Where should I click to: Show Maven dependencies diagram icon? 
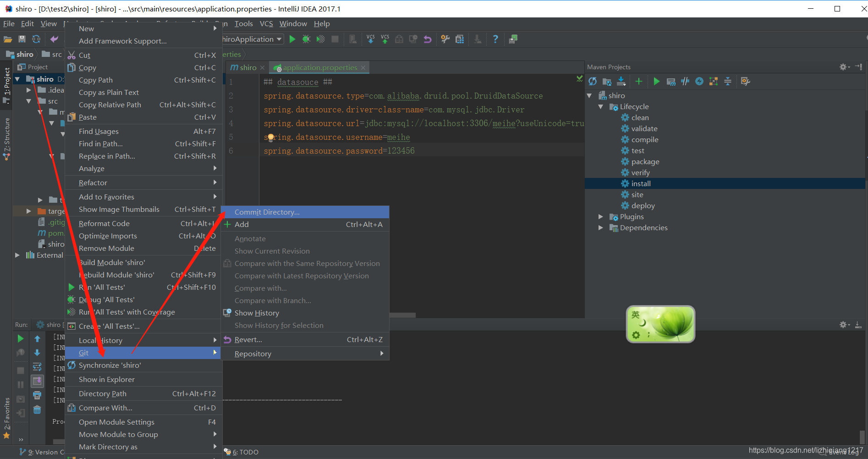[714, 82]
